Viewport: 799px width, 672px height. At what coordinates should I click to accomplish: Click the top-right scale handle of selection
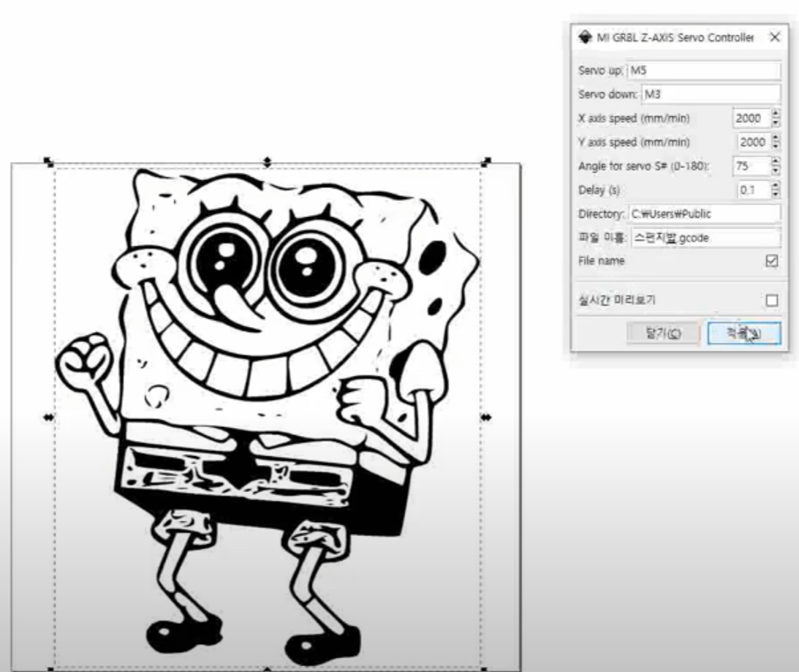(486, 162)
